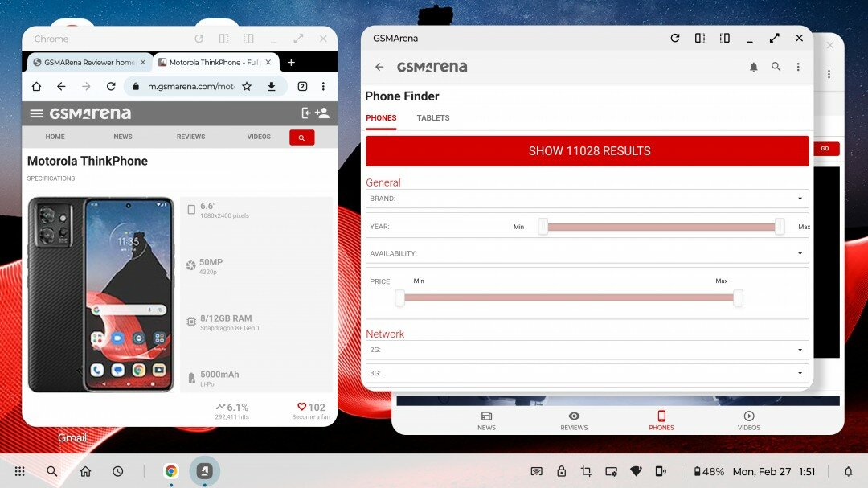Open notifications bell in GSMArena app
This screenshot has width=868, height=488.
(753, 67)
